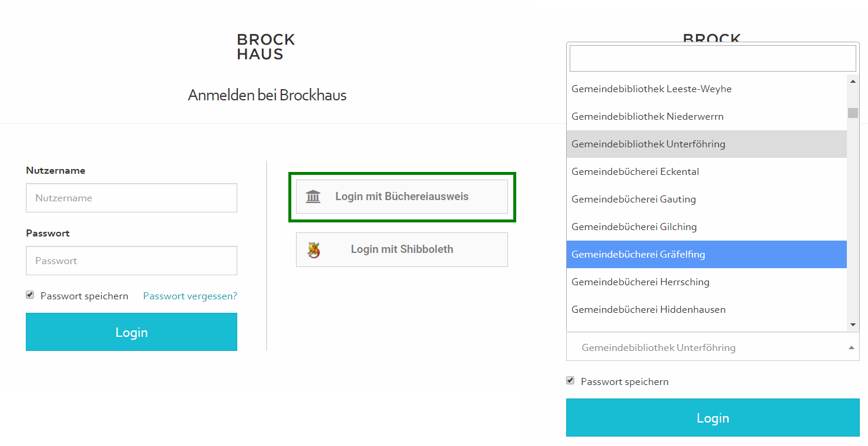Click the library building icon
Image resolution: width=868 pixels, height=446 pixels.
pos(313,197)
